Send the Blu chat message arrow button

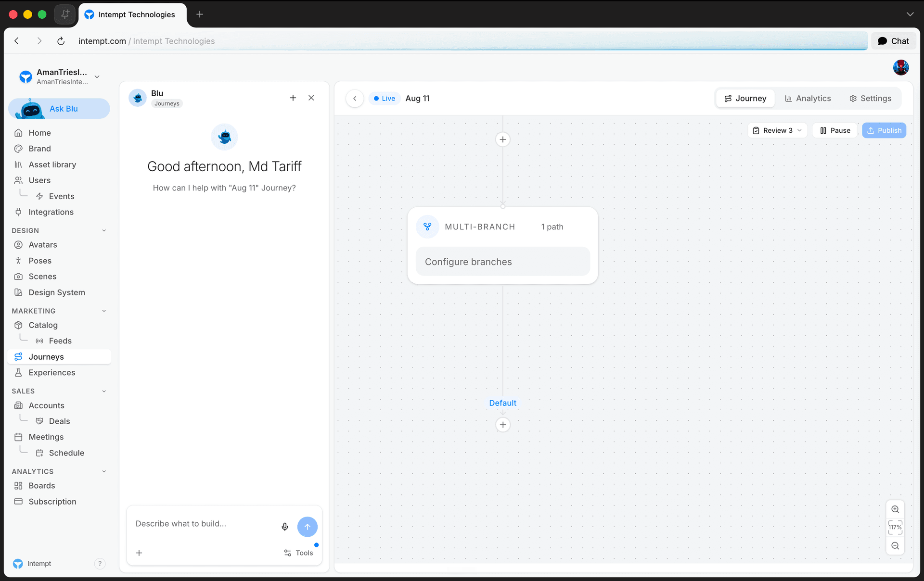[x=307, y=527]
